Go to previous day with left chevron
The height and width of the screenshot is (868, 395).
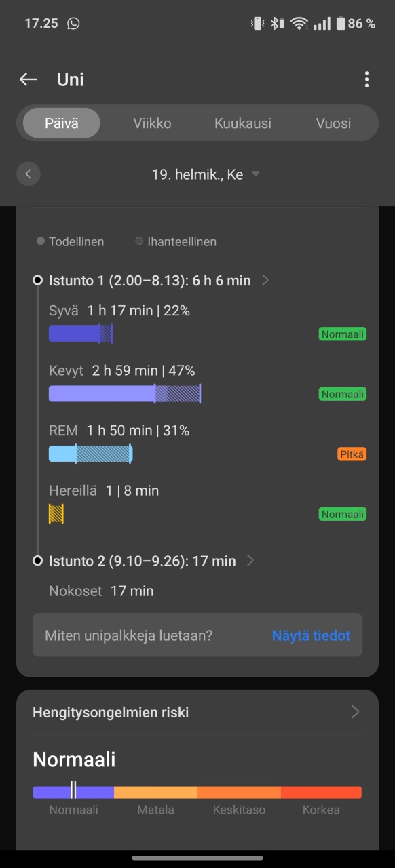[x=28, y=174]
